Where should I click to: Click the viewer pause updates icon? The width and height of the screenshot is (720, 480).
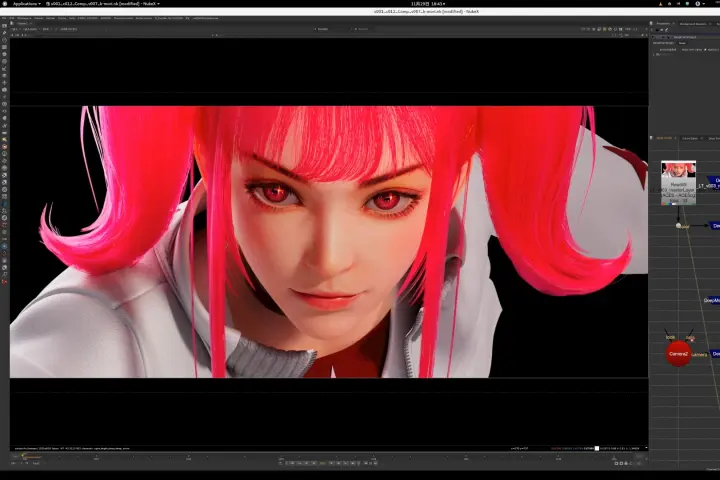click(x=620, y=29)
